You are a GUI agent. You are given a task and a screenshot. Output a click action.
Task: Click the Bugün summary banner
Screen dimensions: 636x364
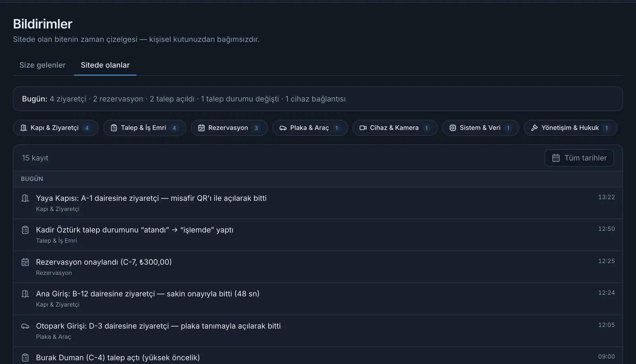point(318,99)
